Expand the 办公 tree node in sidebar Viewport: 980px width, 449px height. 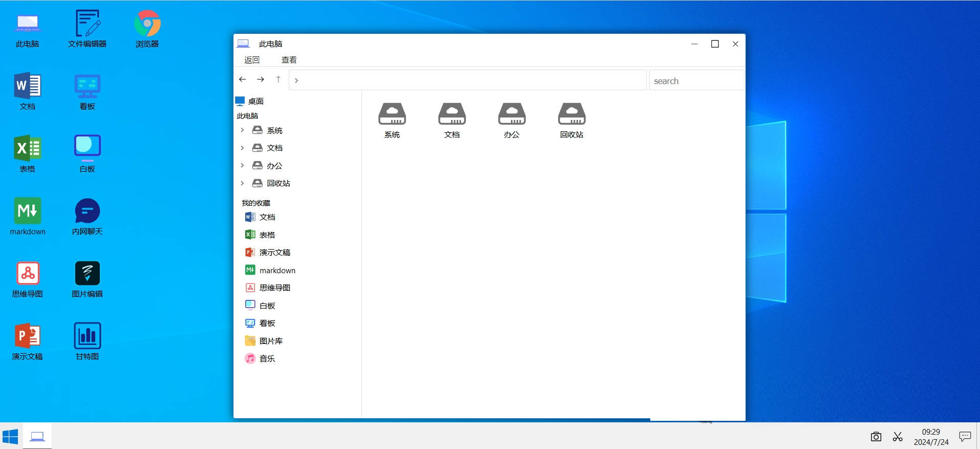(x=243, y=166)
